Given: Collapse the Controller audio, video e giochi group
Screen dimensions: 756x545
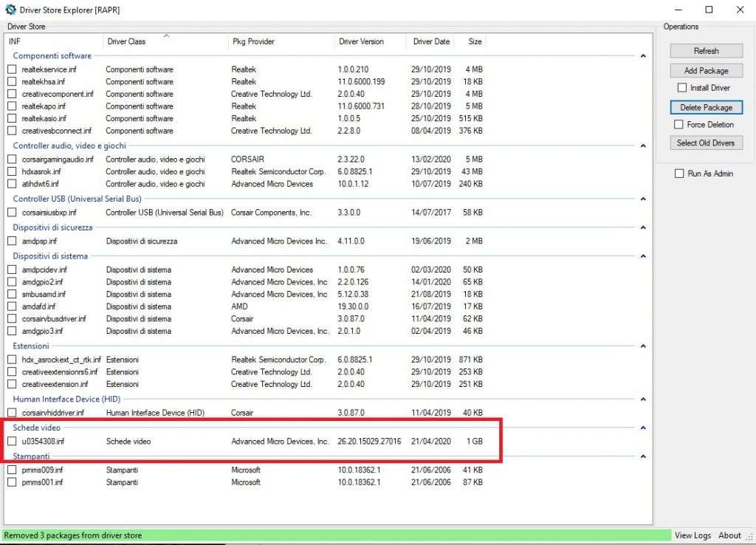Looking at the screenshot, I should tap(643, 145).
